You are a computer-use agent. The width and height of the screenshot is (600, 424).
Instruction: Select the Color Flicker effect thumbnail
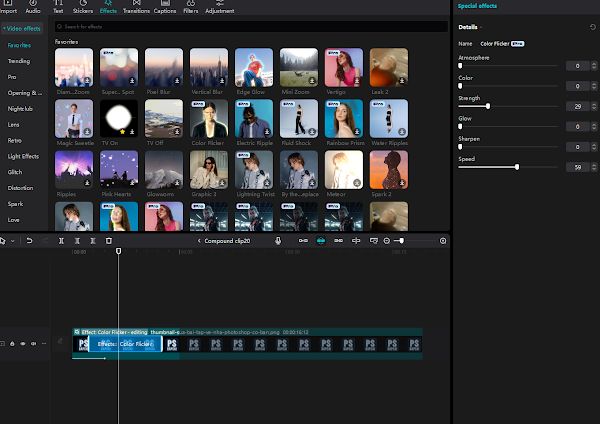(209, 119)
